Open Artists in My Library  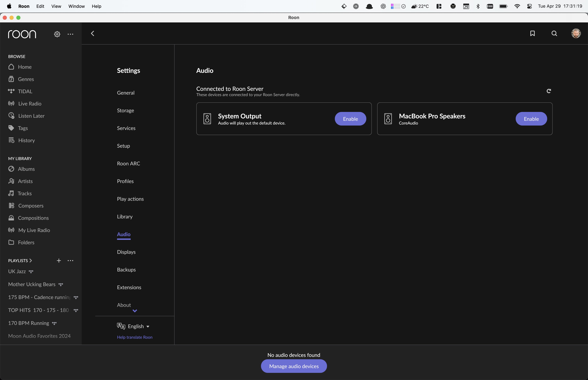tap(20, 181)
